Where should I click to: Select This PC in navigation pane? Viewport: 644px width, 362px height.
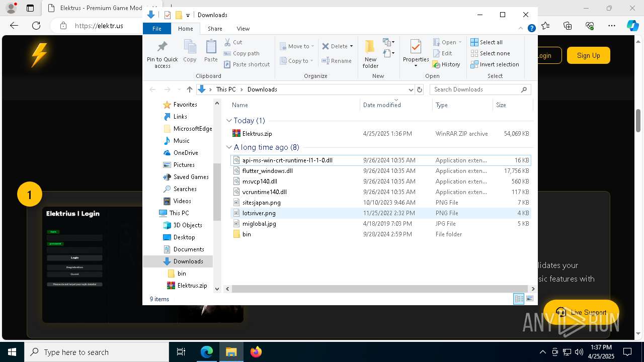point(179,213)
